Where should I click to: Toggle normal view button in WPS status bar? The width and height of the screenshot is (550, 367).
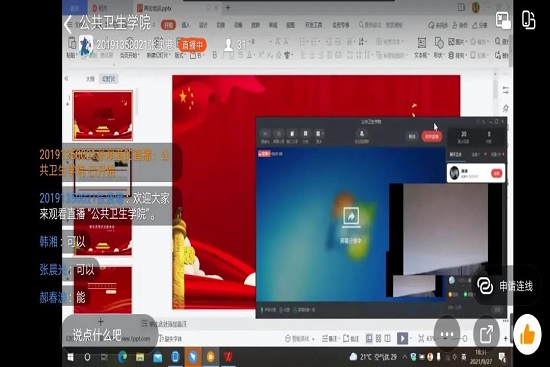(369, 338)
